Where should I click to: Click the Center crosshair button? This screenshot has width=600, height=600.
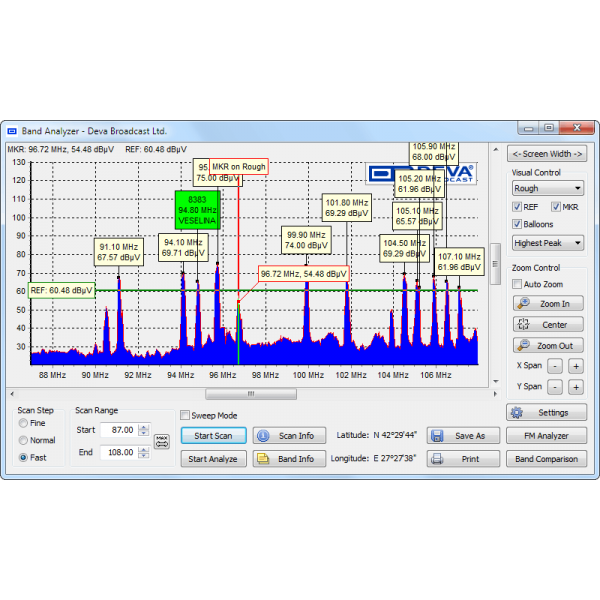click(x=548, y=324)
